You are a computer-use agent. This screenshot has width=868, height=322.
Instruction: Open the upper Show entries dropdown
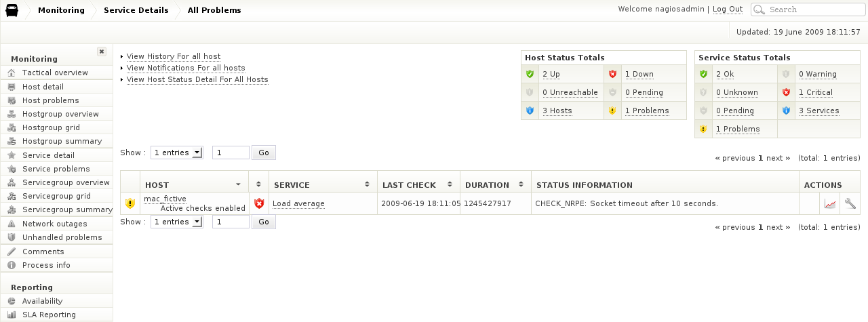pos(177,153)
